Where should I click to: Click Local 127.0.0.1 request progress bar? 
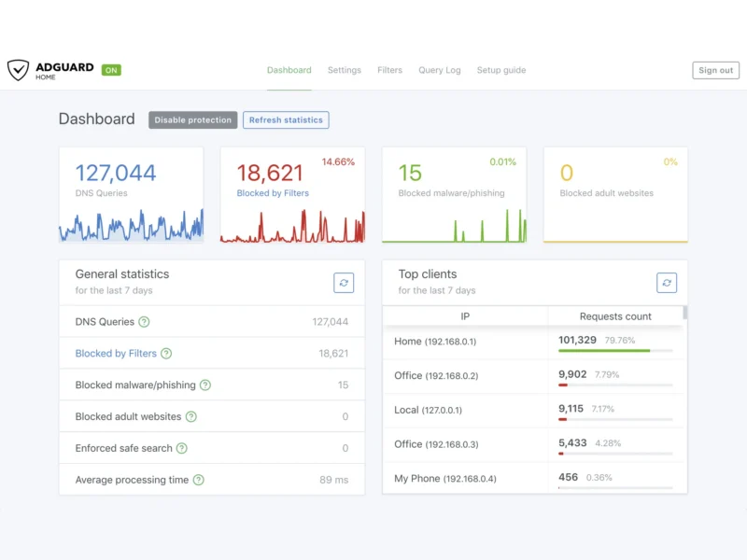[615, 419]
